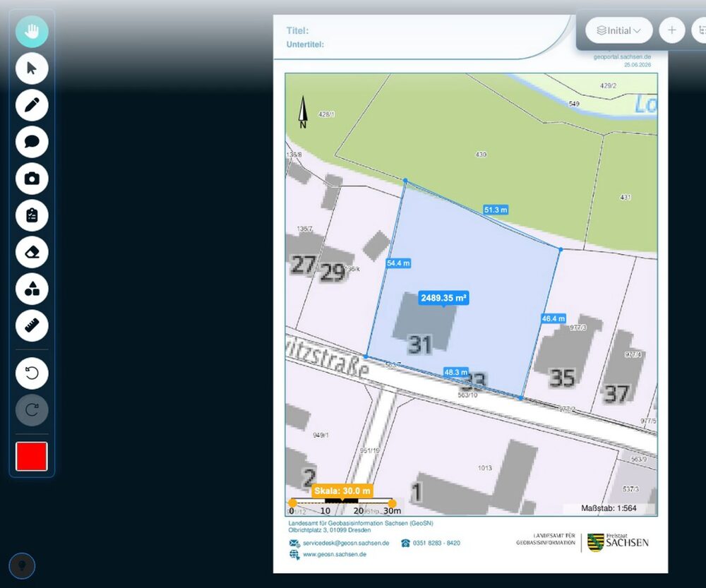Grab scale handle at the 30m mark
The height and width of the screenshot is (588, 706).
pyautogui.click(x=392, y=503)
